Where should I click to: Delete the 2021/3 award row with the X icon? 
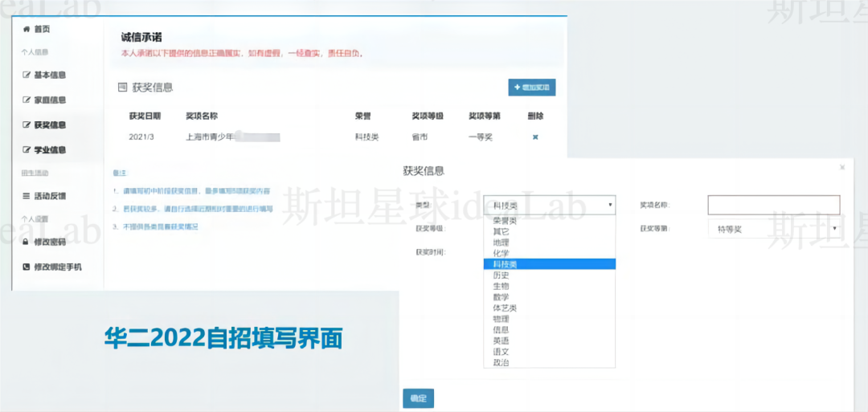[535, 137]
